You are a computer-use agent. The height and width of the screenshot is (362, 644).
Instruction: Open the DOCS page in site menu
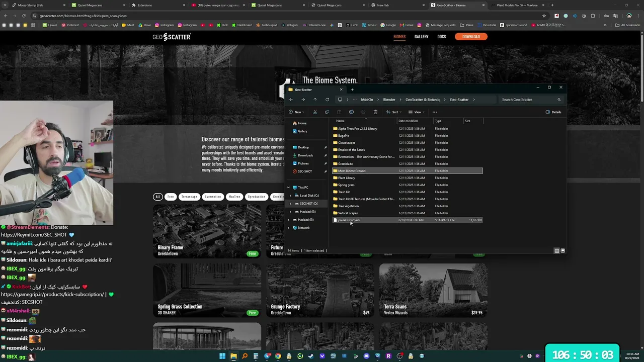[x=442, y=37]
